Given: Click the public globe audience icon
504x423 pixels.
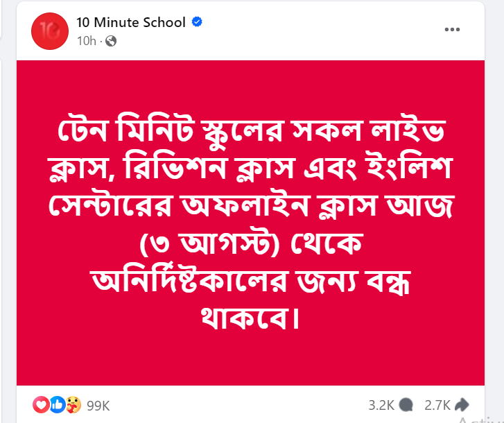Looking at the screenshot, I should point(111,41).
